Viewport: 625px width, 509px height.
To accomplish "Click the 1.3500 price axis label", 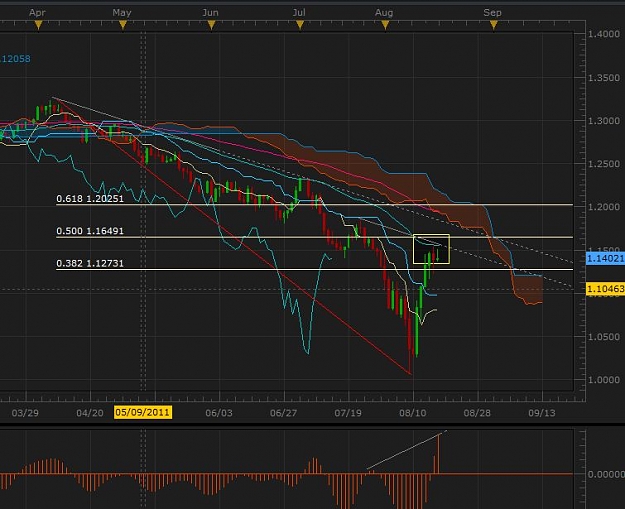I will (604, 78).
